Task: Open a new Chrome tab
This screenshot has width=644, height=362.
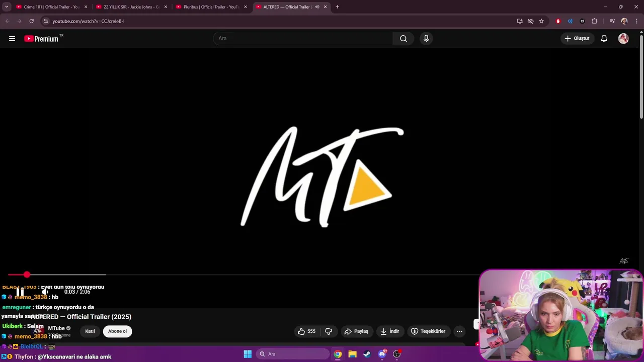Action: pyautogui.click(x=337, y=7)
